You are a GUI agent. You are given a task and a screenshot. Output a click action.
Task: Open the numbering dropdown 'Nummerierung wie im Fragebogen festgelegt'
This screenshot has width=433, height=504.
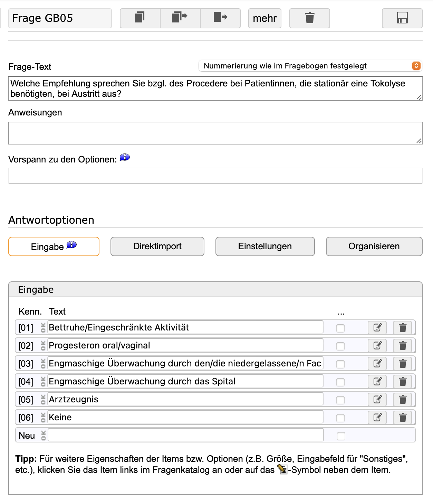coord(310,66)
